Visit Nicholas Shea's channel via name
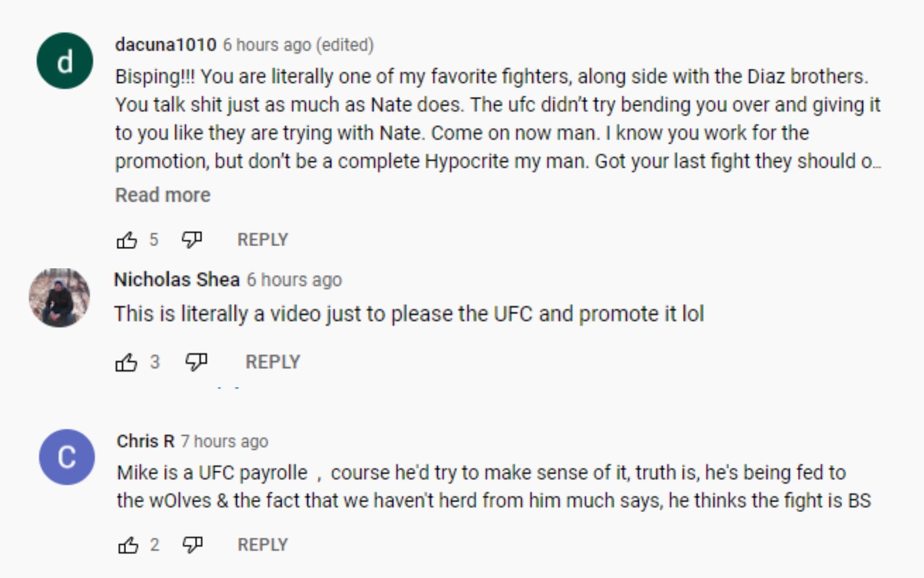The height and width of the screenshot is (578, 924). click(177, 280)
